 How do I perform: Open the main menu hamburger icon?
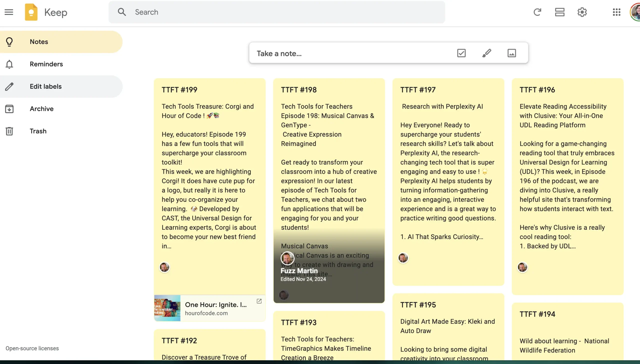tap(9, 12)
